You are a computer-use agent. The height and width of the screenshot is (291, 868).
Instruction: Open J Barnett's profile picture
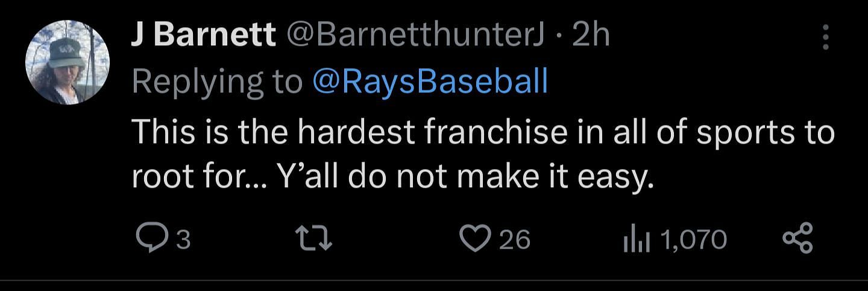point(67,62)
